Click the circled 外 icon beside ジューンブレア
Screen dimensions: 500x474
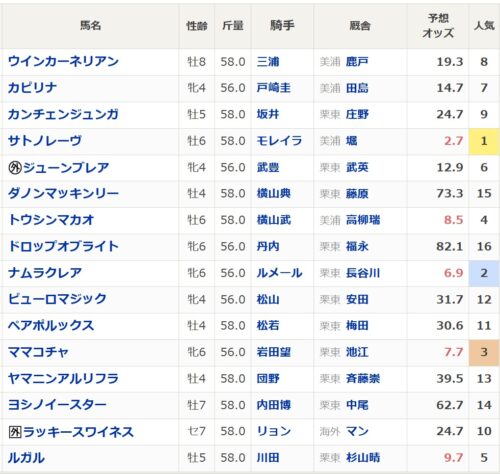[15, 168]
